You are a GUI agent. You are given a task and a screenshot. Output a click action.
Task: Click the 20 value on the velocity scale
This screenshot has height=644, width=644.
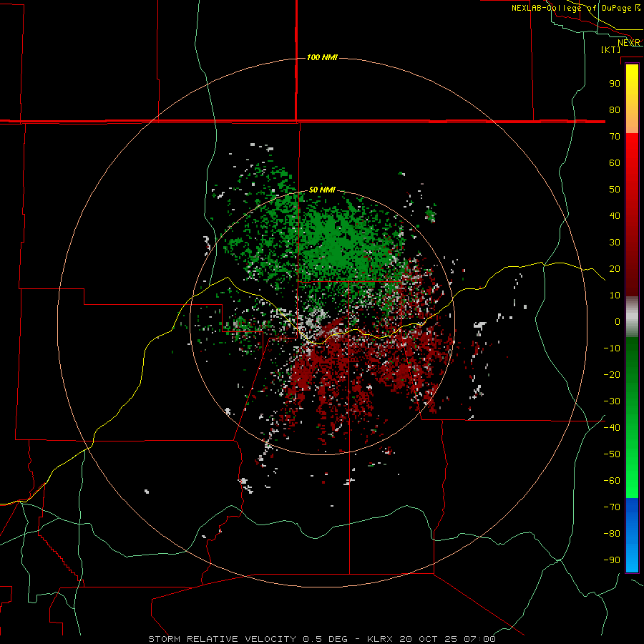click(x=615, y=268)
